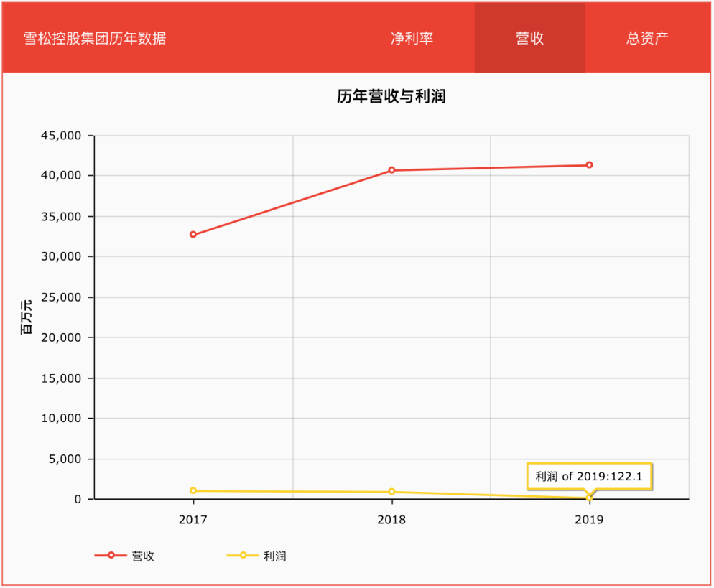Image resolution: width=714 pixels, height=588 pixels.
Task: Click the 2017 x-axis label
Action: click(x=193, y=520)
